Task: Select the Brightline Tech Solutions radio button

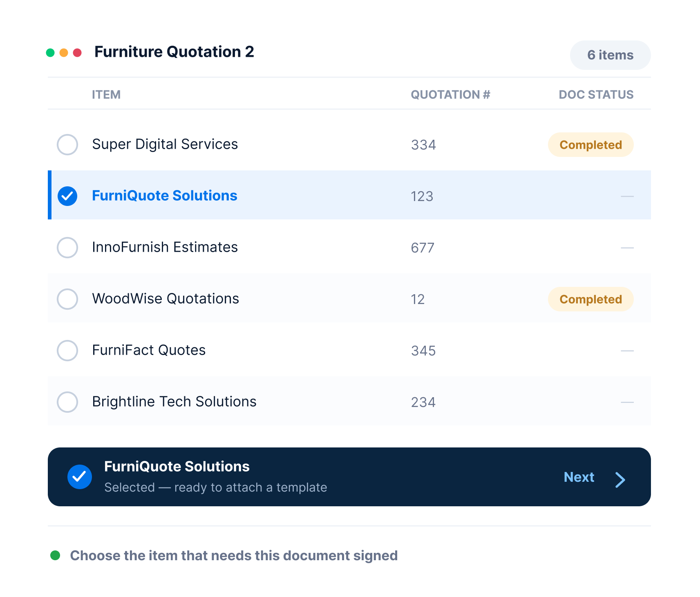Action: click(x=67, y=402)
